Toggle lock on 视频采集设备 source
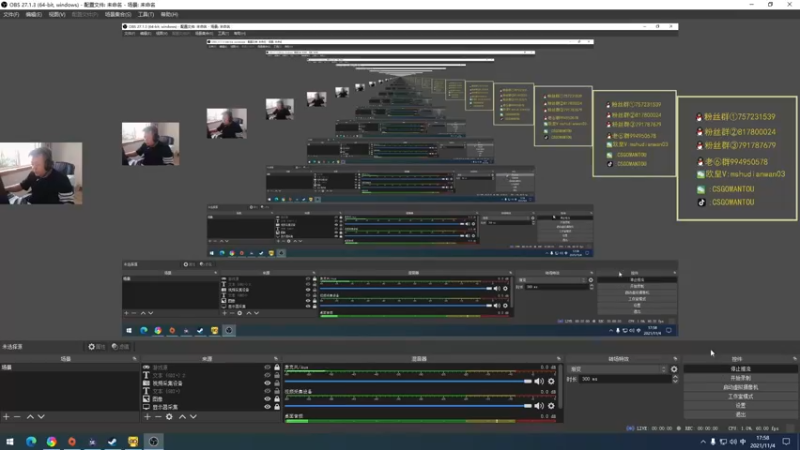Screen dimensions: 800x450 277,383
